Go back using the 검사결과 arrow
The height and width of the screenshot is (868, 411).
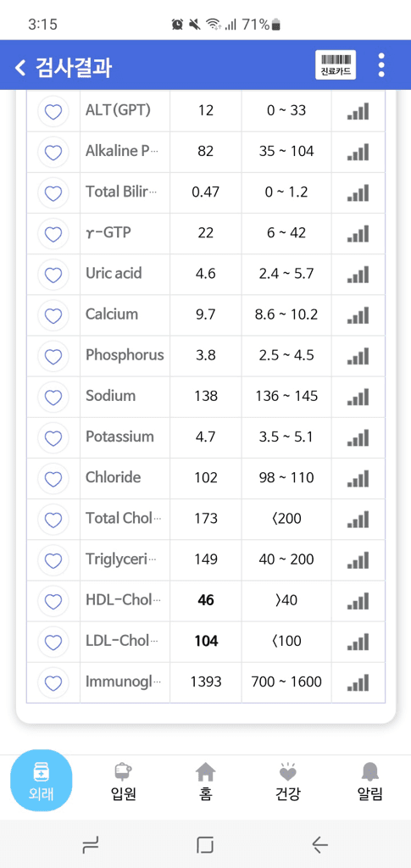[20, 68]
